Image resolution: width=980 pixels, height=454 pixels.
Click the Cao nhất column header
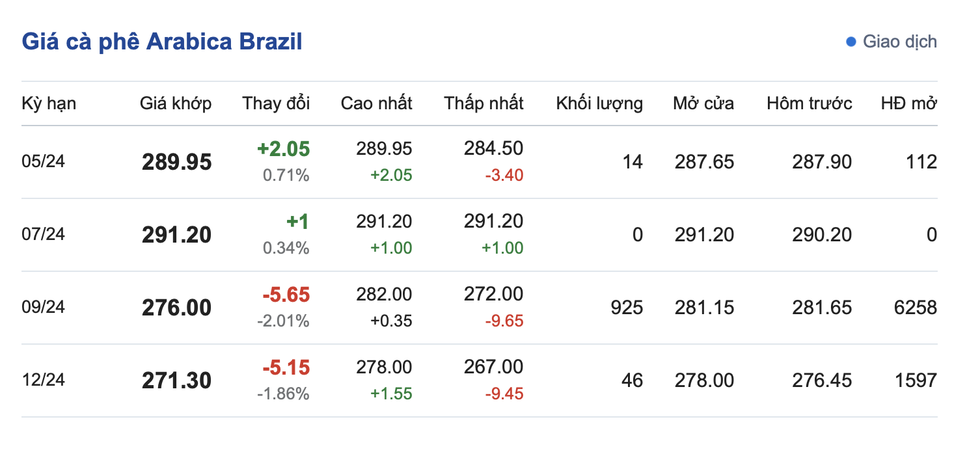376,103
